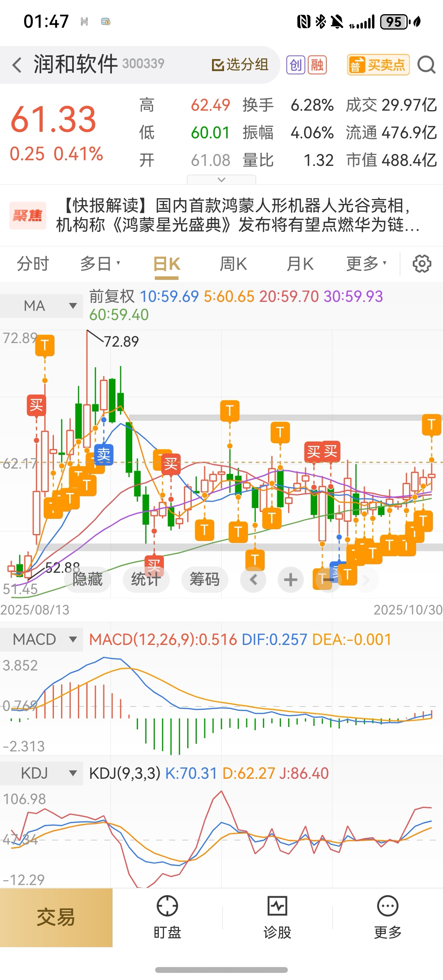The width and height of the screenshot is (443, 980).
Task: Open 筹码 chip distribution button
Action: (x=205, y=580)
